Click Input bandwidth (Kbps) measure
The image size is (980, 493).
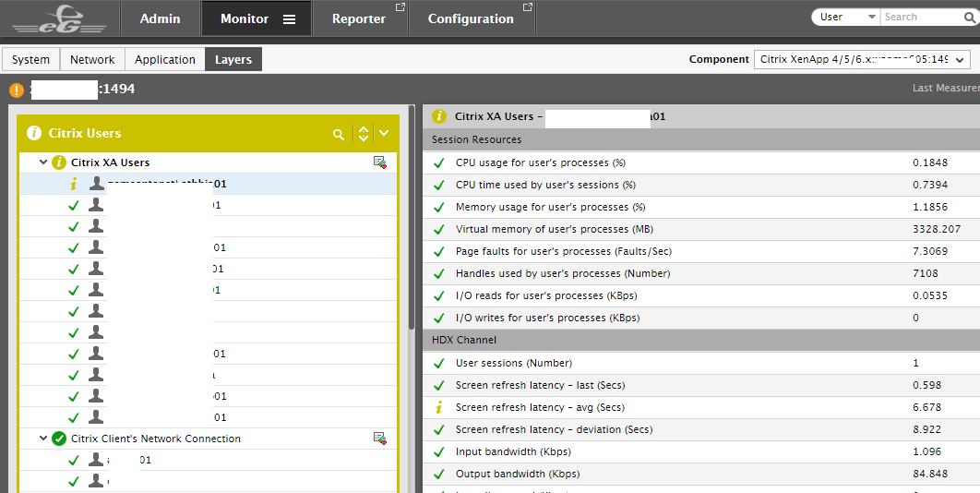(x=513, y=451)
